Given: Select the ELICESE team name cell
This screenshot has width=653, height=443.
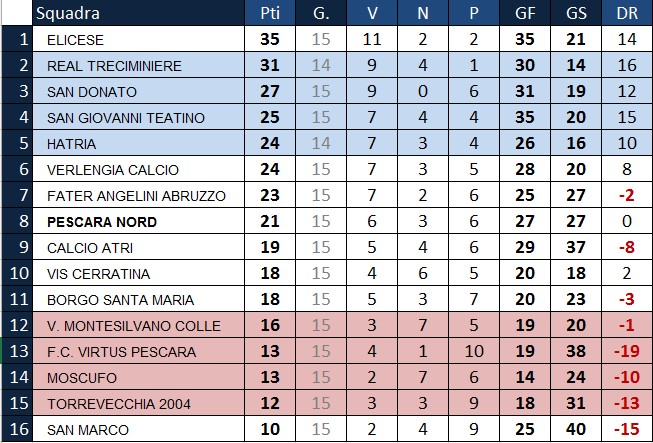Looking at the screenshot, I should (138, 39).
